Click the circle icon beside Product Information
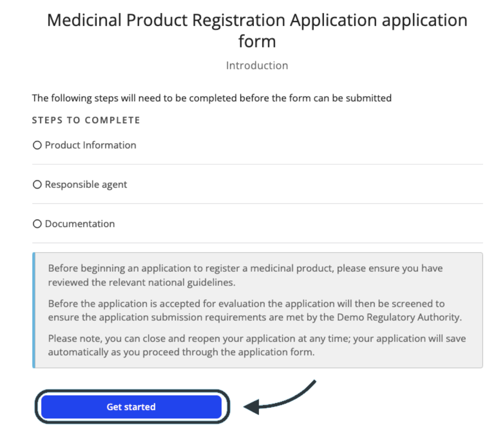The width and height of the screenshot is (504, 434). click(37, 145)
